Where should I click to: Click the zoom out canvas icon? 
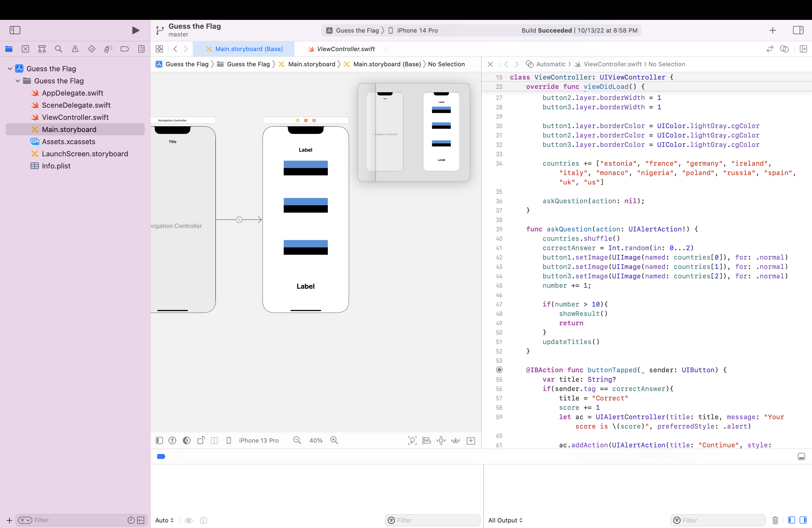(297, 440)
